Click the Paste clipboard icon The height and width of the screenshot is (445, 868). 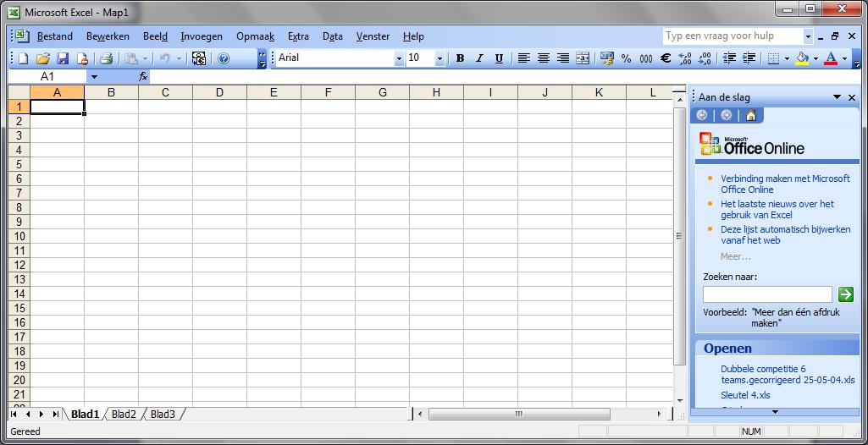(x=131, y=58)
